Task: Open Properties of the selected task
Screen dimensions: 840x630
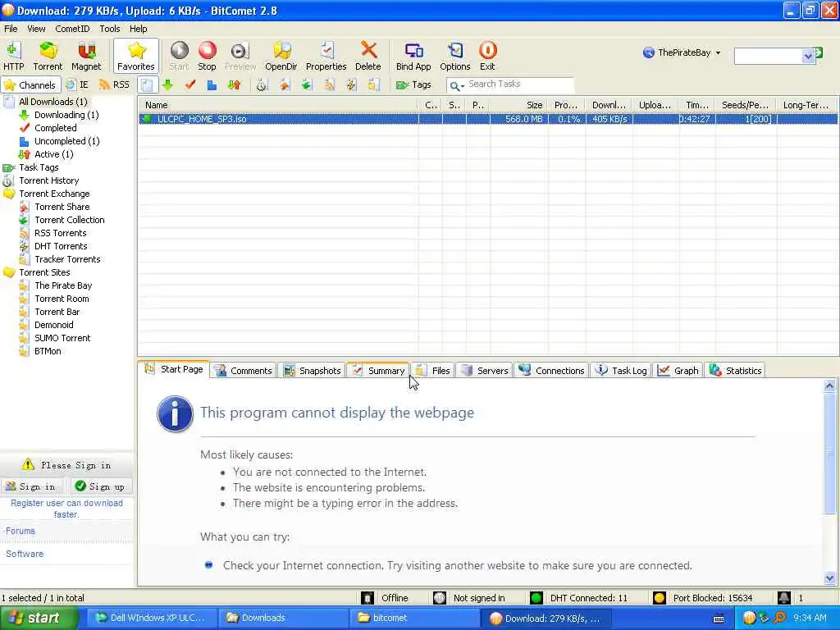Action: tap(326, 57)
